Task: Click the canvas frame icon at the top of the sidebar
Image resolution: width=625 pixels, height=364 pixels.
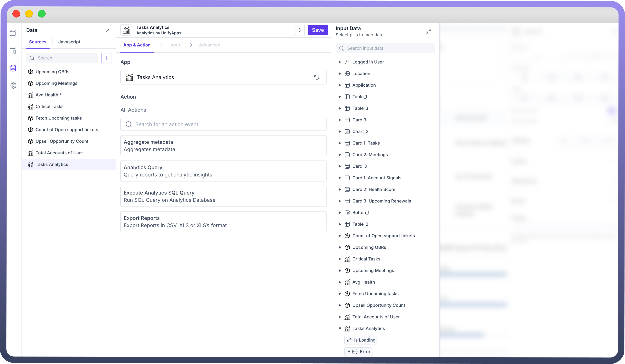Action: 13,33
